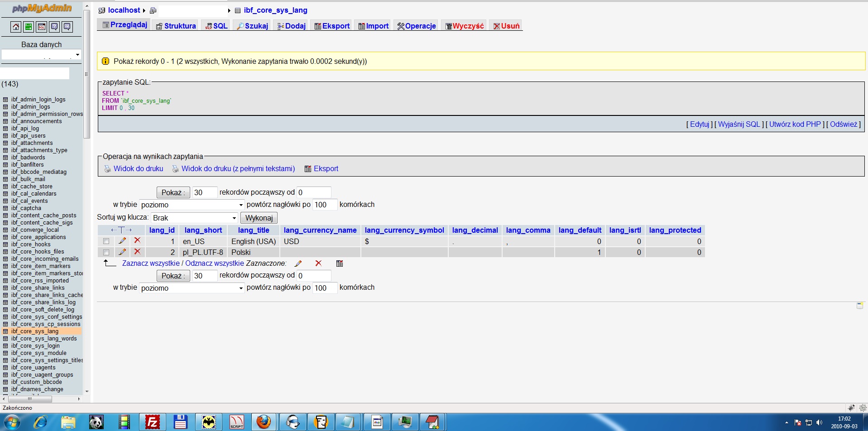868x431 pixels.
Task: Click the Wykonaj button
Action: tap(259, 218)
